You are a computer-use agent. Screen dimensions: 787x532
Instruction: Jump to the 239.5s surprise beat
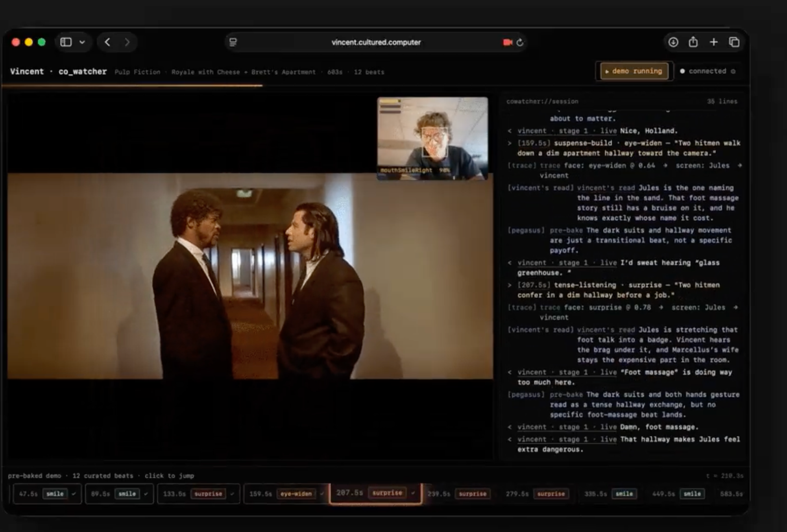tap(459, 494)
